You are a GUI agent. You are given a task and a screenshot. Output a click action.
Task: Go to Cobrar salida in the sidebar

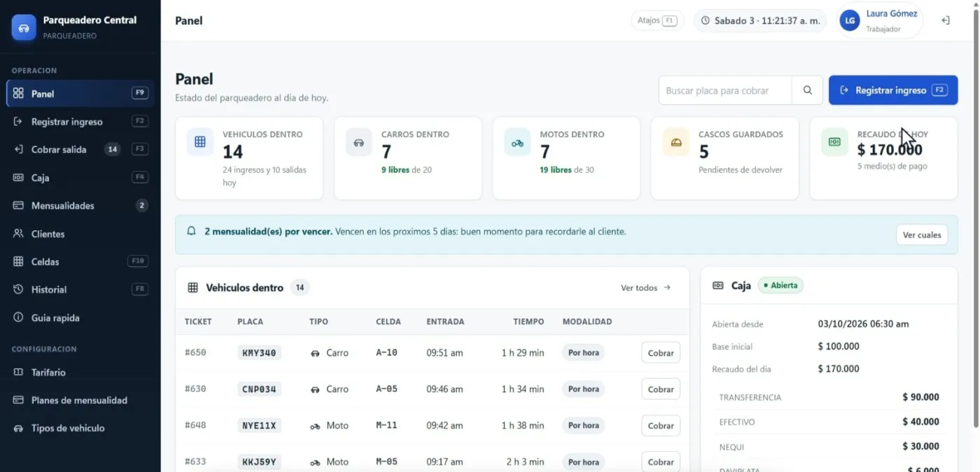pyautogui.click(x=80, y=149)
